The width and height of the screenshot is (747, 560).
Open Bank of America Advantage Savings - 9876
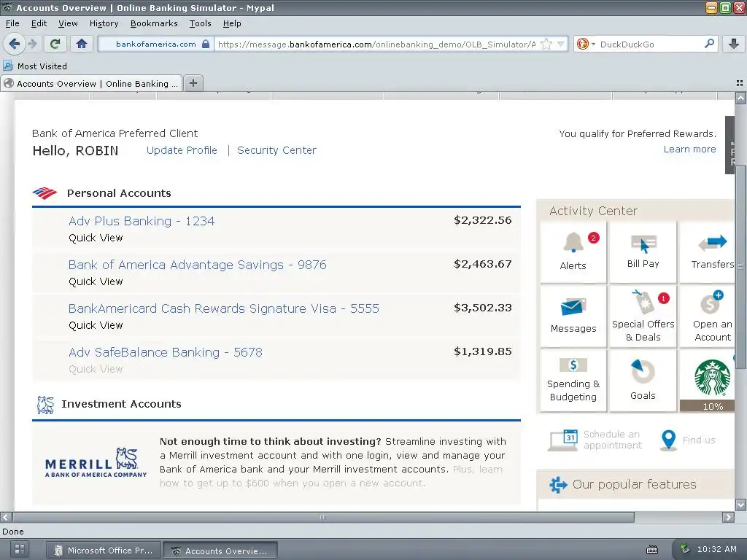pos(197,265)
